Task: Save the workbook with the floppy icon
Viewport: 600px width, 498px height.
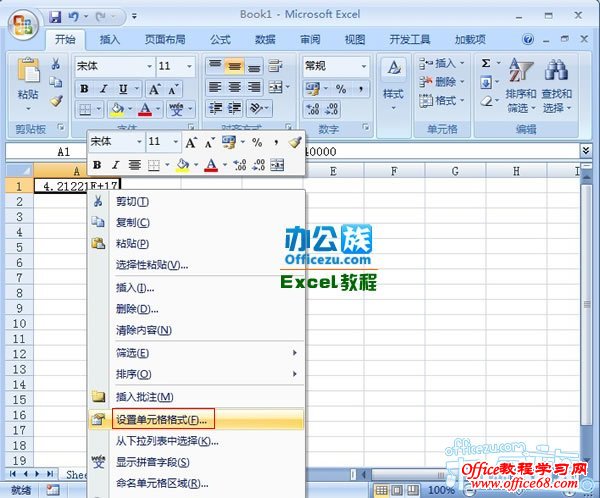Action: click(x=55, y=16)
